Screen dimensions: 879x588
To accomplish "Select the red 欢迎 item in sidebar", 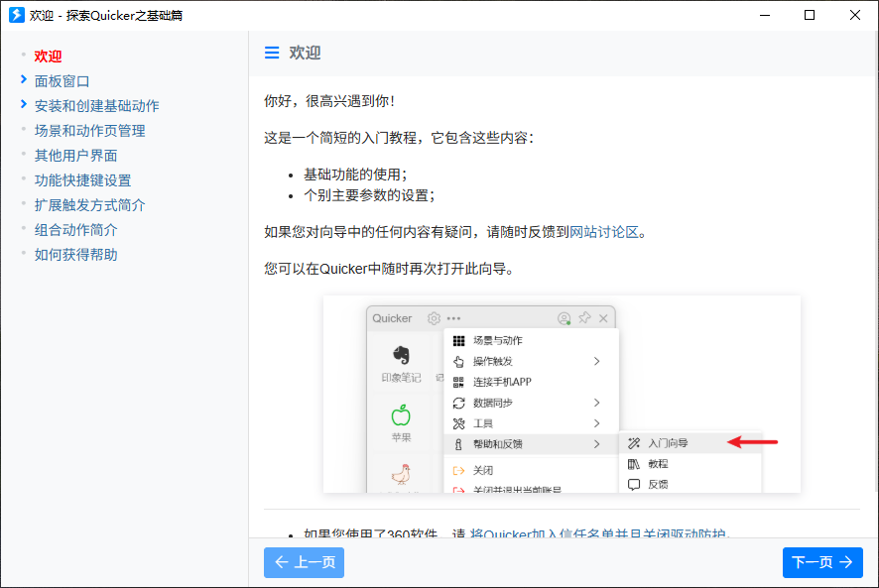I will (x=48, y=56).
